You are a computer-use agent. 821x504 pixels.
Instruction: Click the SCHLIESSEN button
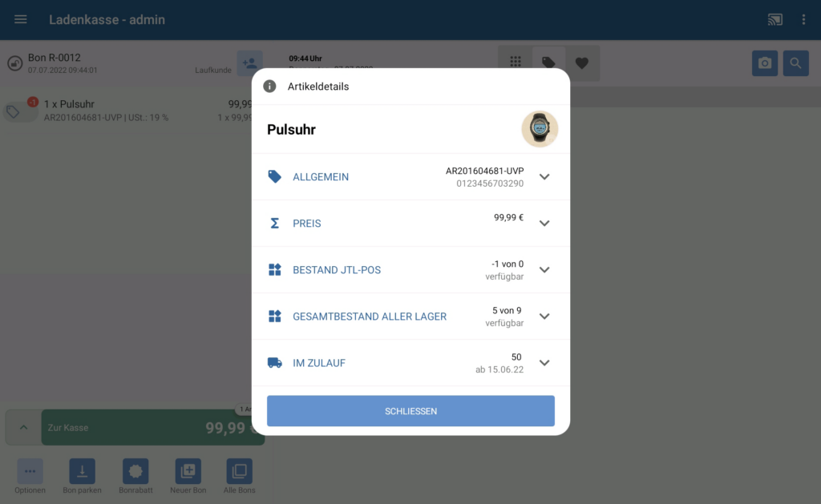pos(410,411)
